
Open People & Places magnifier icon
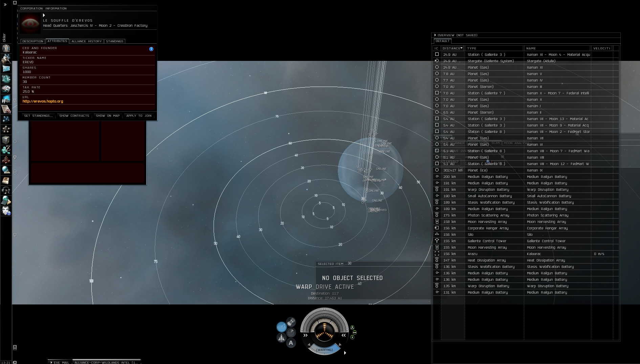point(6,59)
